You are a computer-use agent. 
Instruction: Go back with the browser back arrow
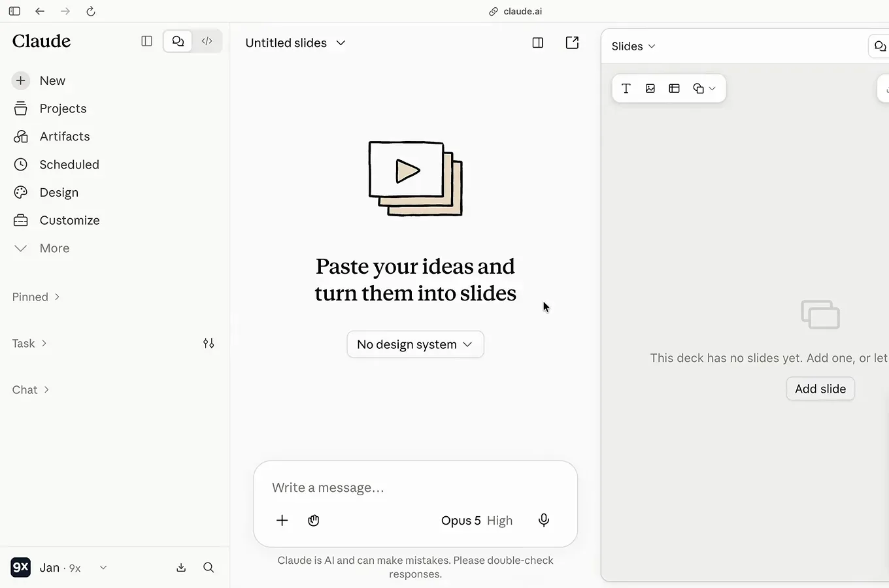click(x=40, y=11)
